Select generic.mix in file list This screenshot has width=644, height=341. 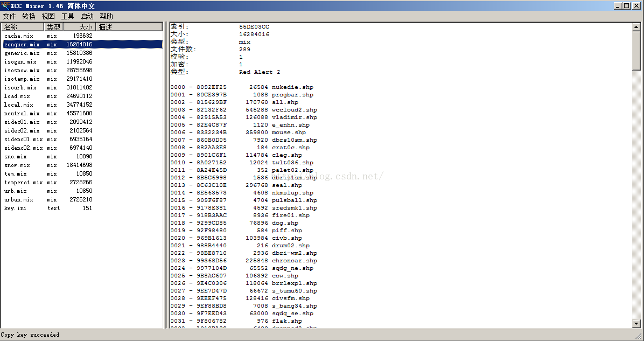tap(82, 53)
